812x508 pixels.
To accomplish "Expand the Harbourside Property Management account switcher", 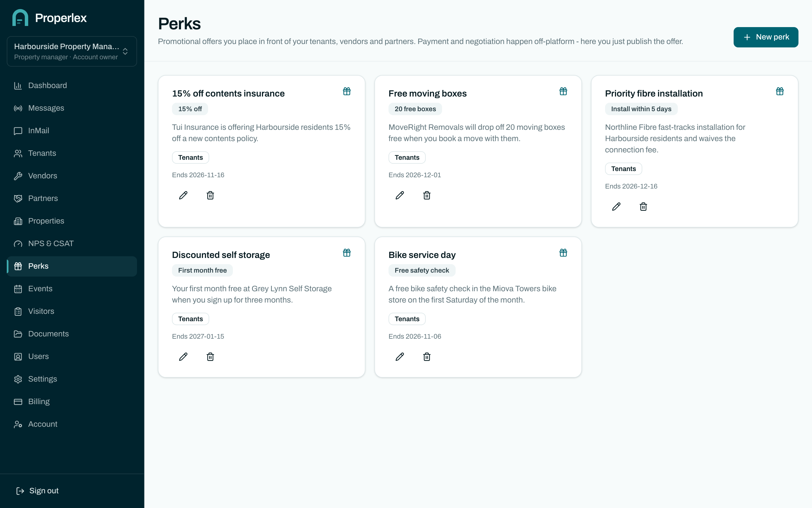I will 72,51.
